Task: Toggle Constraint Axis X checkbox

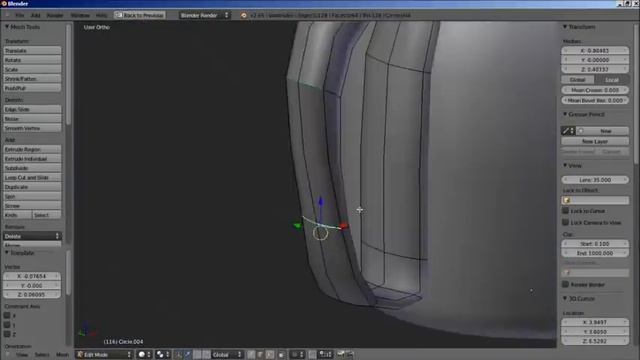Action: point(7,316)
